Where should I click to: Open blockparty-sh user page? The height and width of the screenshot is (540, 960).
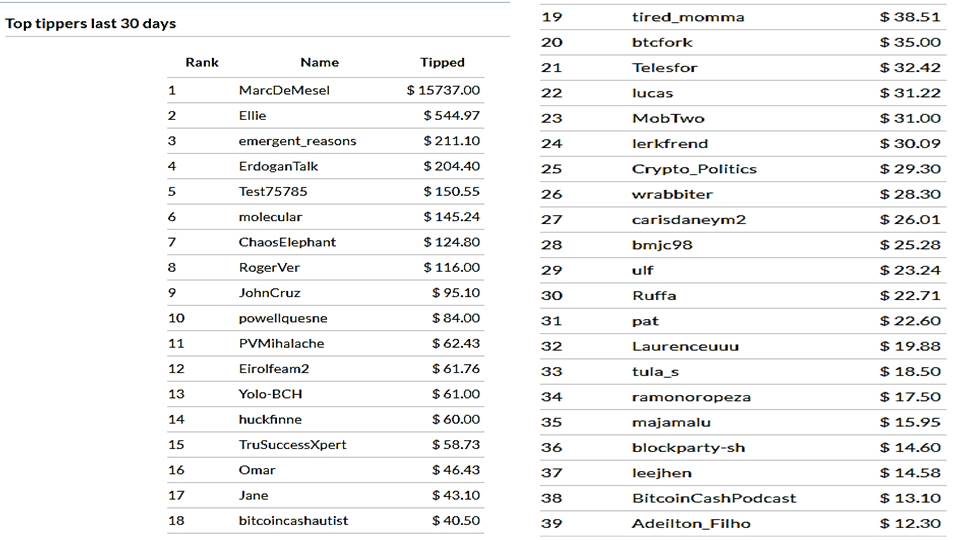pos(689,448)
